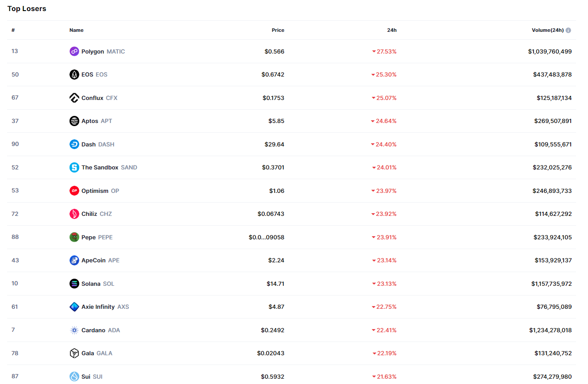This screenshot has height=384, width=588.
Task: Click the Cardano ADA logo icon
Action: pyautogui.click(x=74, y=330)
